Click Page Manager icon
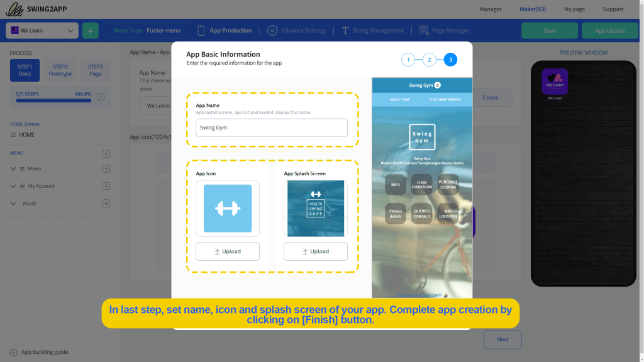Screen dimensions: 644x362 point(424,30)
